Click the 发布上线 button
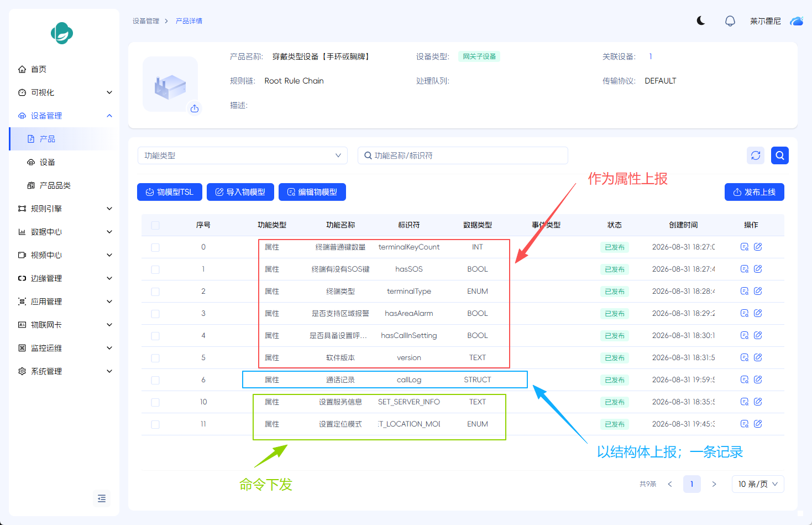 click(755, 192)
